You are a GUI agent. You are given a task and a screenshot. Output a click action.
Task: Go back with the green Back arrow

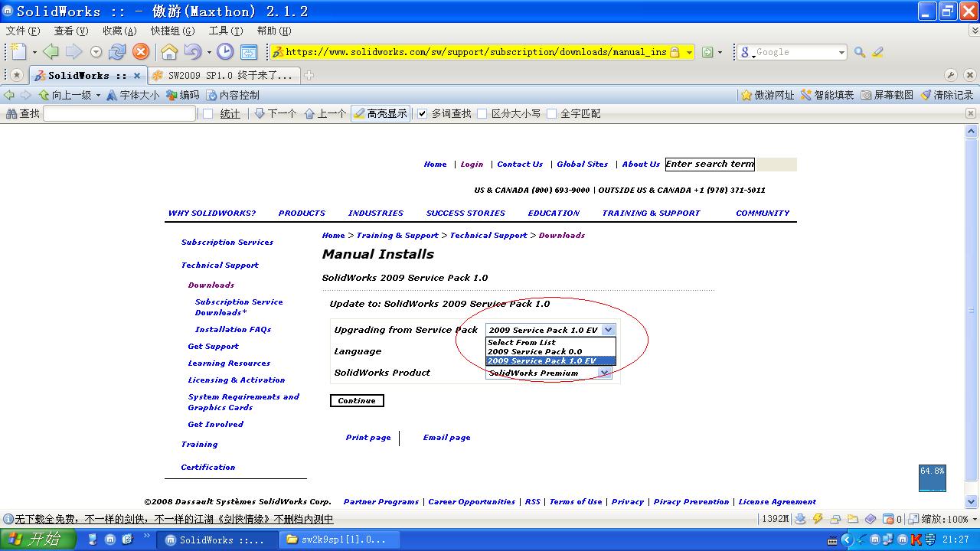51,52
